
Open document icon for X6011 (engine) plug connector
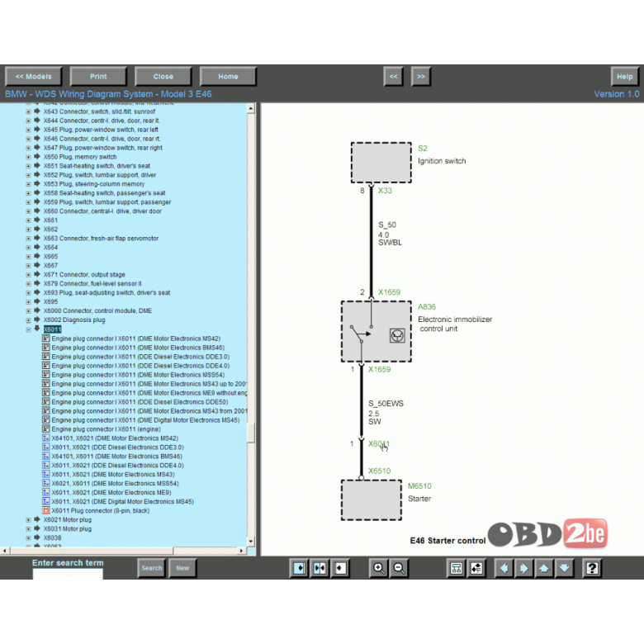pos(46,429)
